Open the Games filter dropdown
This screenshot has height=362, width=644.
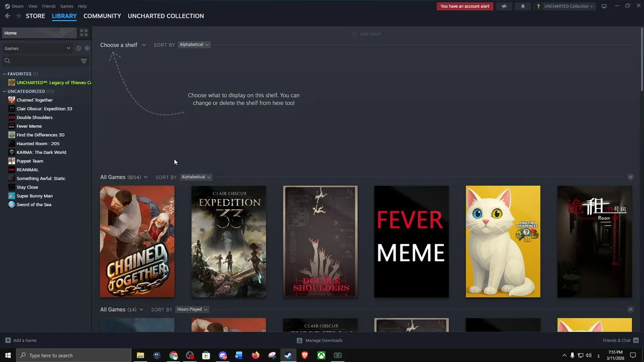click(x=37, y=48)
